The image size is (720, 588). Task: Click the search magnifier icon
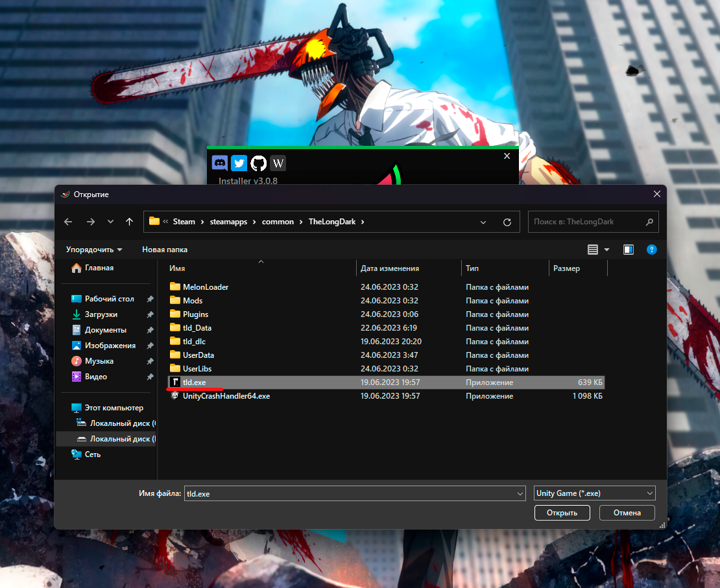(x=649, y=222)
